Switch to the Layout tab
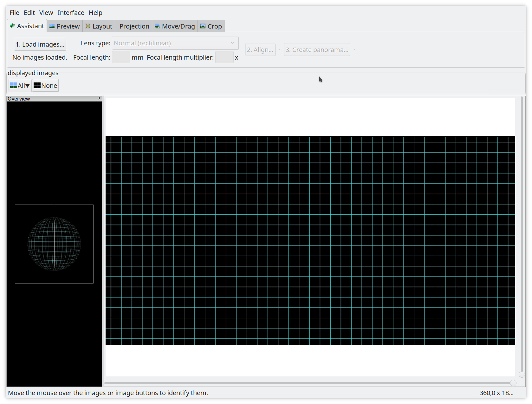The image size is (532, 404). [x=99, y=26]
